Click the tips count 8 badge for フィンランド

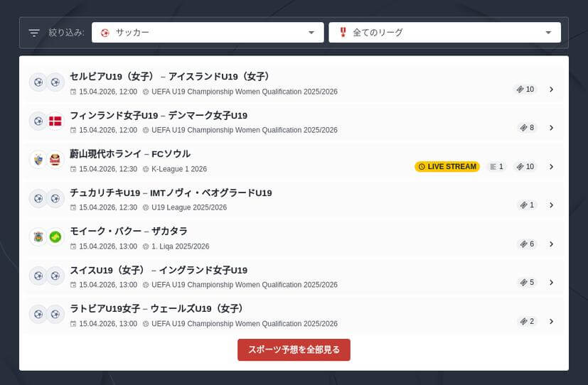(x=527, y=128)
